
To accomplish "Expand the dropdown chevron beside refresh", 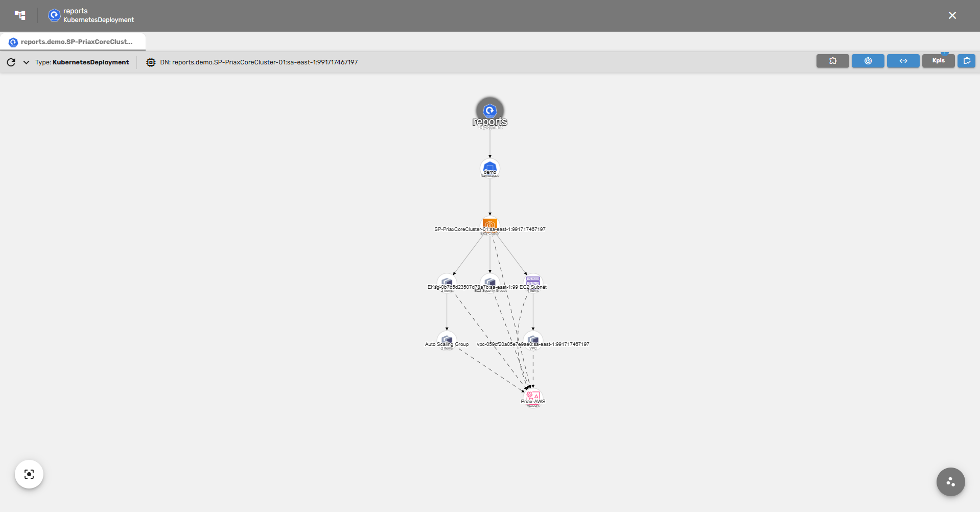I will (26, 62).
